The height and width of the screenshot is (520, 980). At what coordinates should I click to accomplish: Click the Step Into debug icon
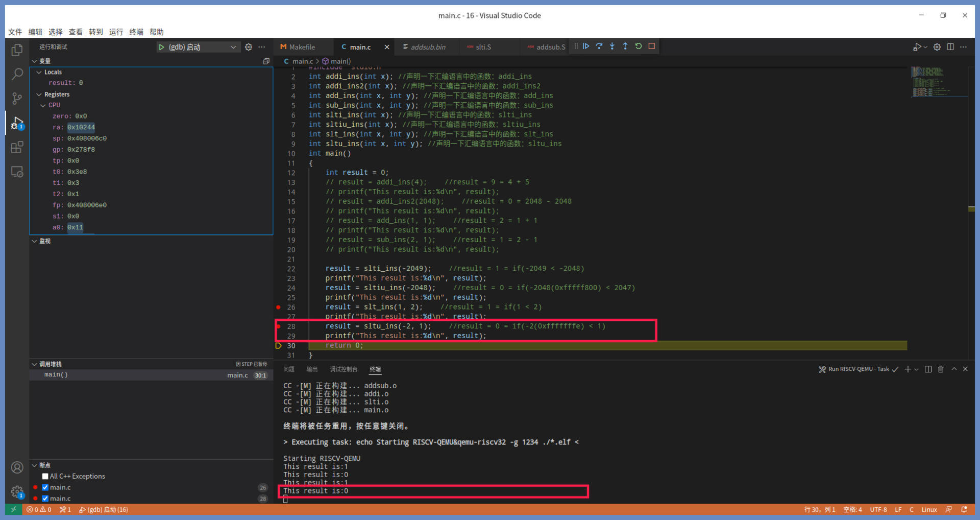click(x=612, y=46)
